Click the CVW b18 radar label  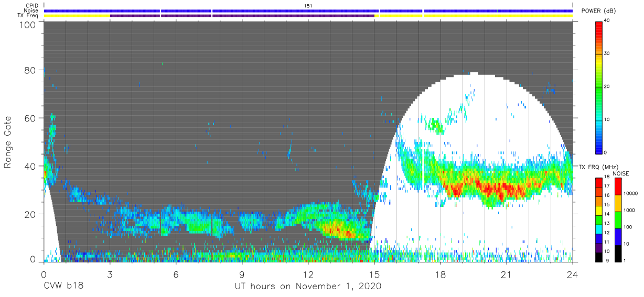pos(63,287)
